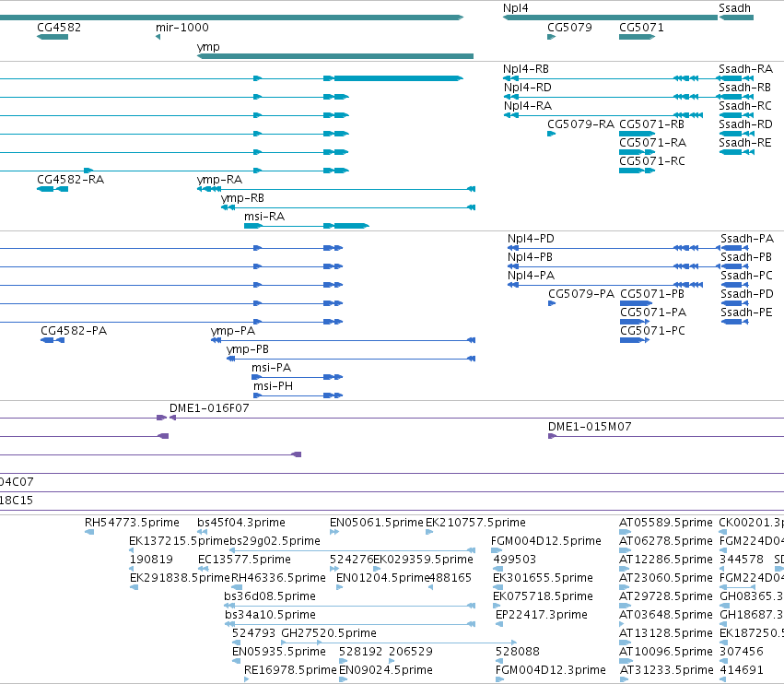Click the CG5071-PC protein label
The width and height of the screenshot is (784, 684).
[x=652, y=331]
